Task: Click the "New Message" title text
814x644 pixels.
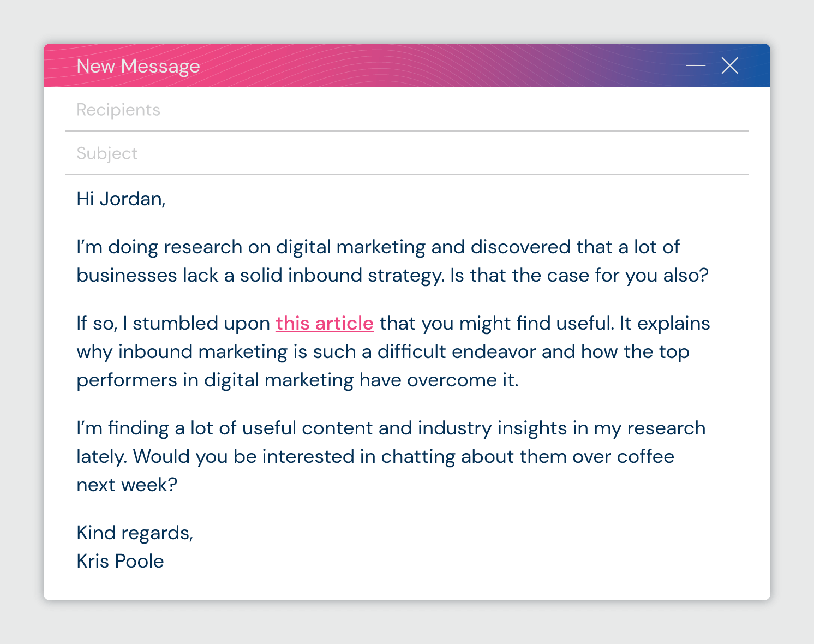Action: 138,66
